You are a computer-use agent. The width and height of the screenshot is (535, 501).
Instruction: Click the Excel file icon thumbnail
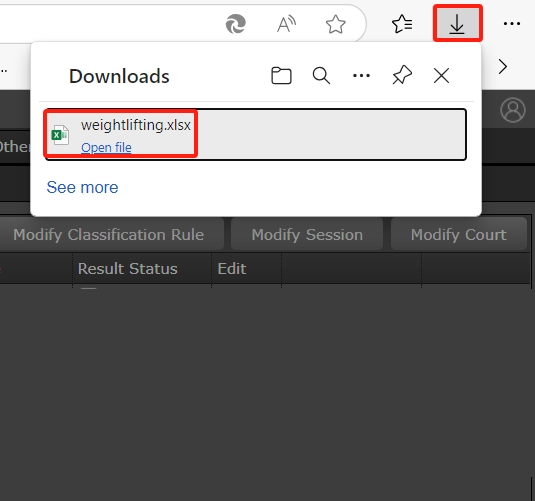(60, 135)
